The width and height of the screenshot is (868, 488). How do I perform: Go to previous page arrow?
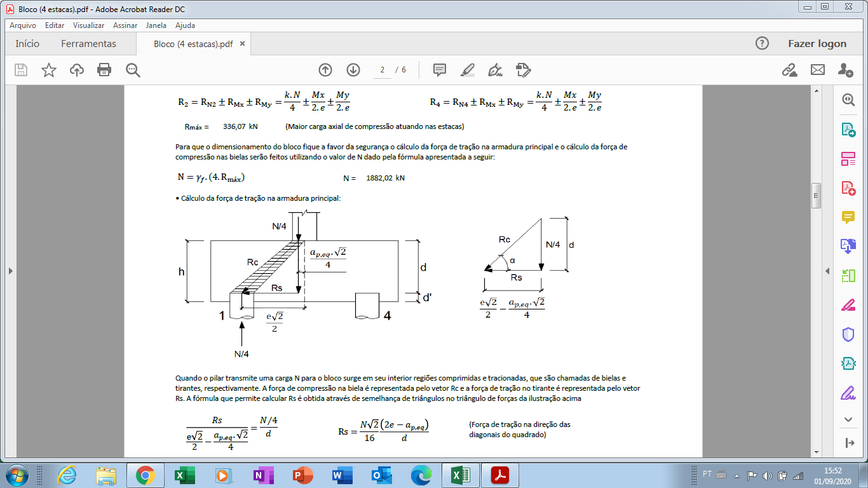325,70
